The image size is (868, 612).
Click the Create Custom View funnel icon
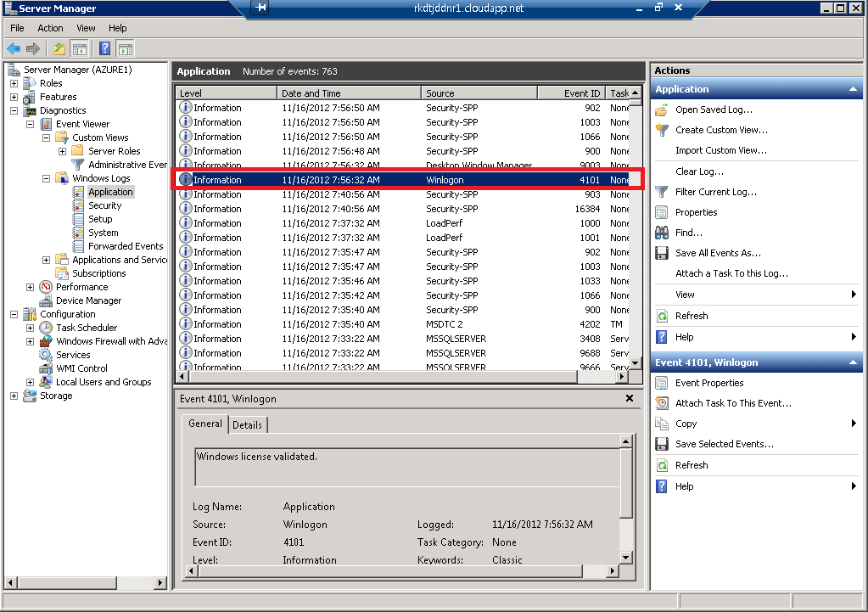tap(662, 130)
